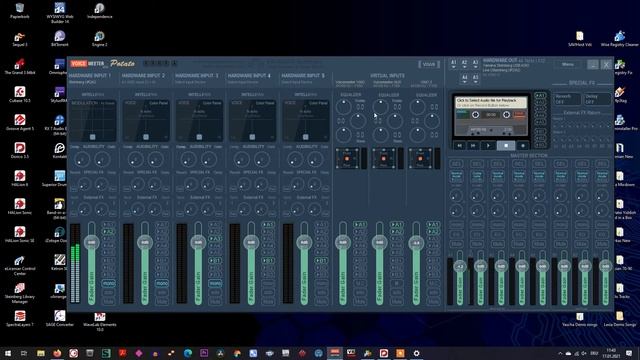Toggle A1 bus routing on Hardware Input 4

click(x=268, y=224)
